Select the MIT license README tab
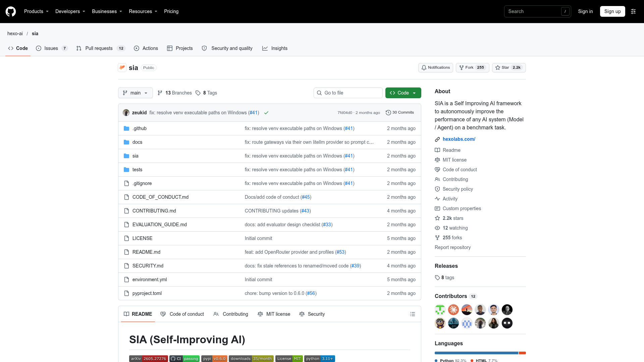Viewport: 644px width, 362px height. (x=274, y=314)
